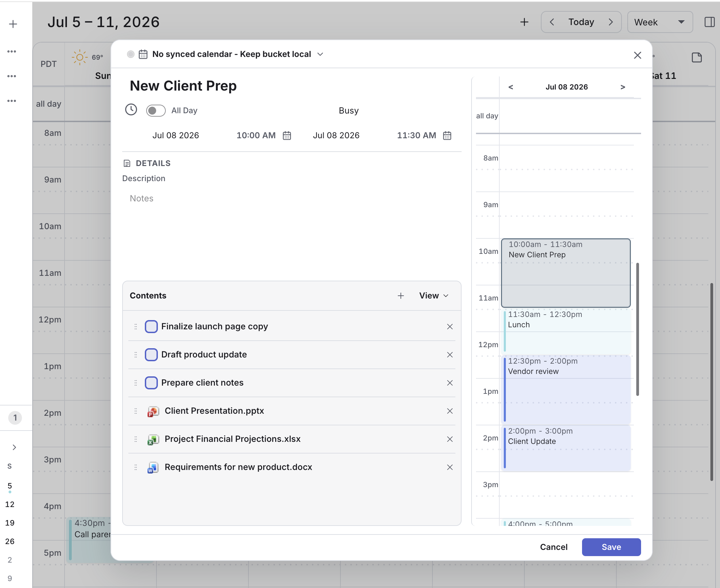
Task: Close the New Client Prep dialog
Action: (637, 55)
